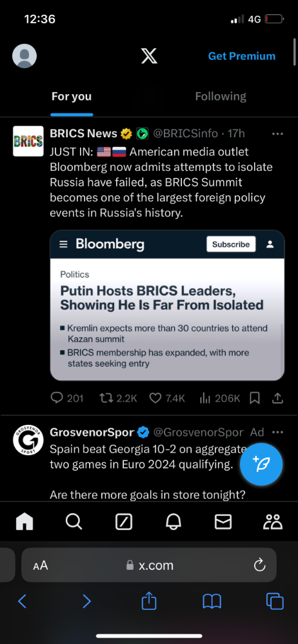This screenshot has width=298, height=644.
Task: View analytics count 206K
Action: click(x=220, y=398)
